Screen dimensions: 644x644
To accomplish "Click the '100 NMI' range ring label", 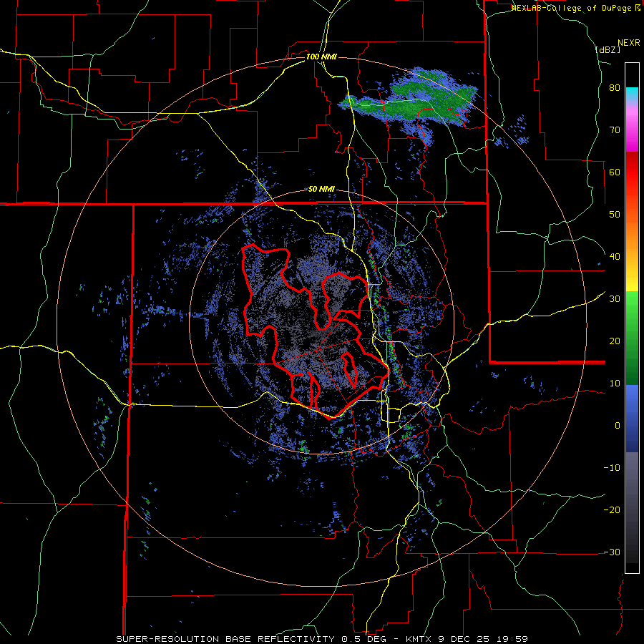I will click(x=321, y=57).
